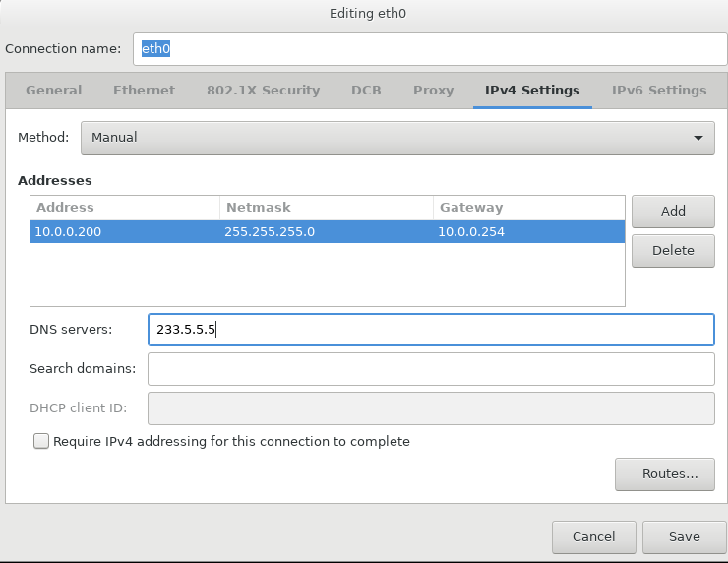Open the 802.1X Security tab
The width and height of the screenshot is (728, 563).
(264, 91)
